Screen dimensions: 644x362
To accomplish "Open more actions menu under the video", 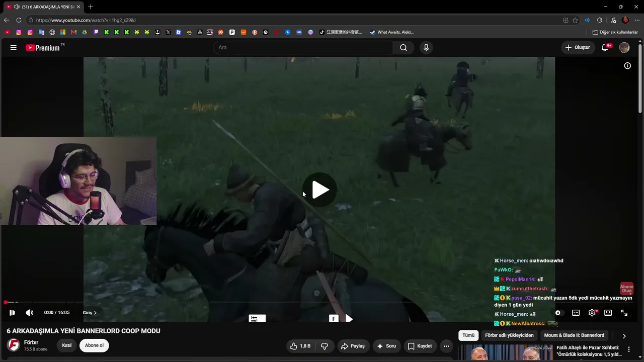I will [446, 346].
